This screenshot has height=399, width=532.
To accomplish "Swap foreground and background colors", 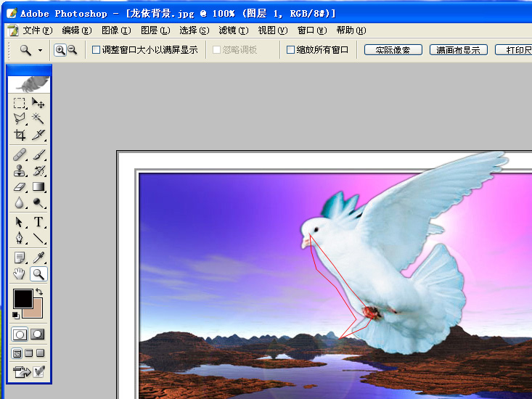I will (39, 291).
